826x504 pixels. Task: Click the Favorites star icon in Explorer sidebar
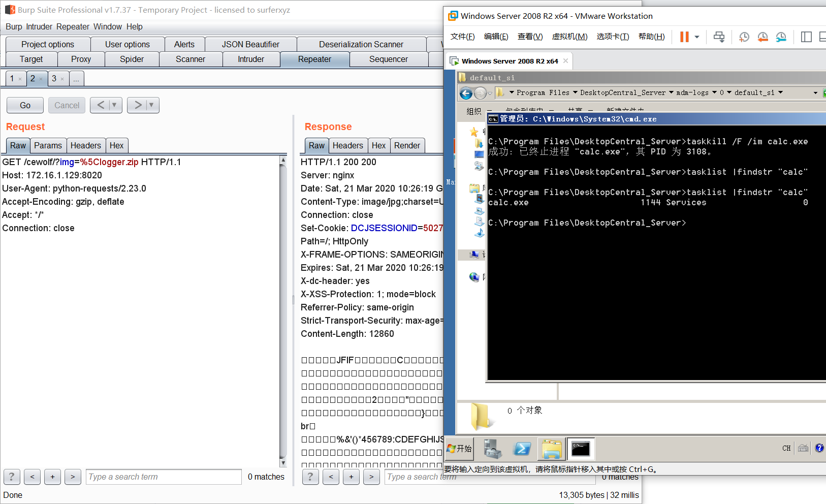pyautogui.click(x=474, y=132)
